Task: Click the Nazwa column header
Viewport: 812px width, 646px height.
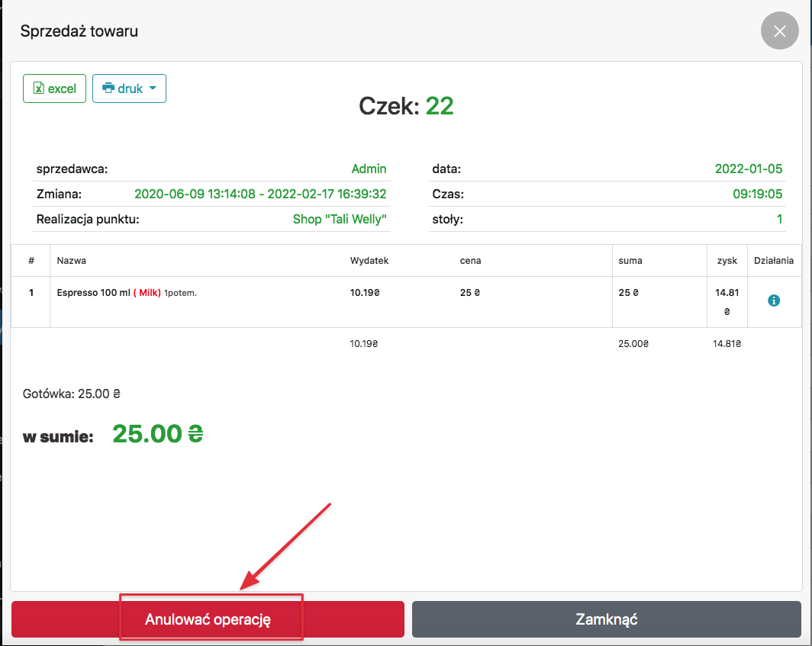Action: pyautogui.click(x=72, y=261)
